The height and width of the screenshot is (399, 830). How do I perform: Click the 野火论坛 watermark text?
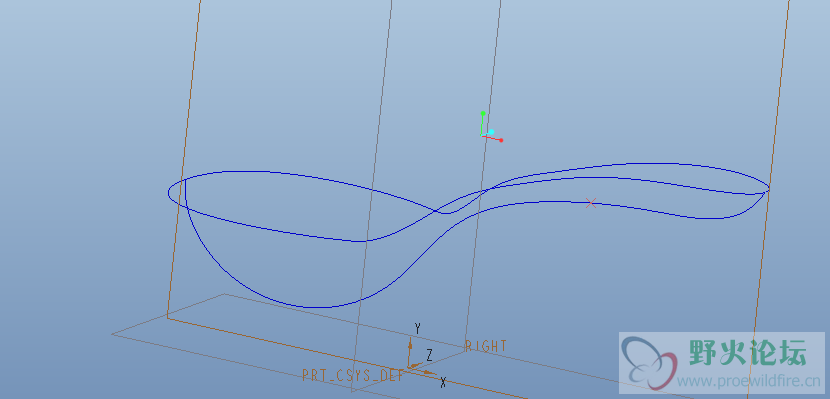[x=747, y=353]
